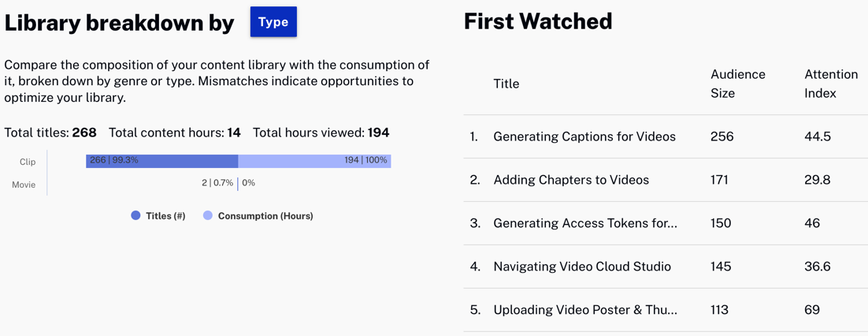
Task: Select the Clip row label
Action: 28,162
